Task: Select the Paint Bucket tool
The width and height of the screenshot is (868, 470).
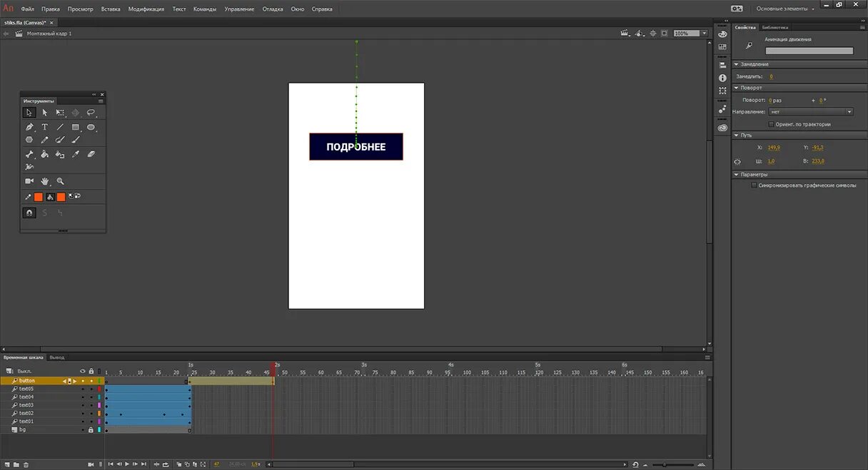Action: 44,154
